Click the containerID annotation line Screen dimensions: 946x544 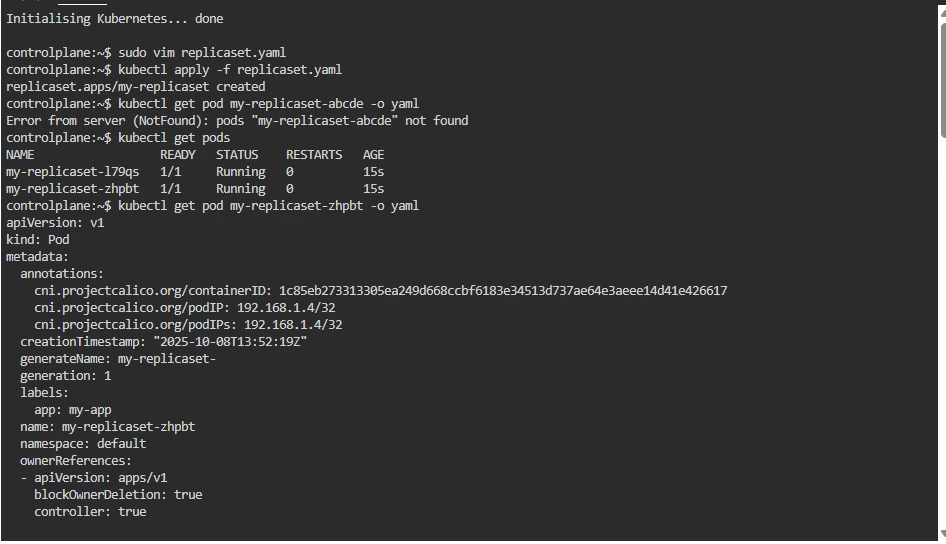tap(380, 291)
